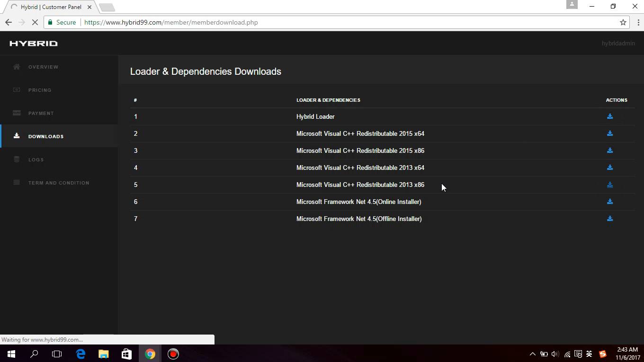Open the Windows Start menu
Viewport: 644px width, 362px height.
pyautogui.click(x=11, y=354)
